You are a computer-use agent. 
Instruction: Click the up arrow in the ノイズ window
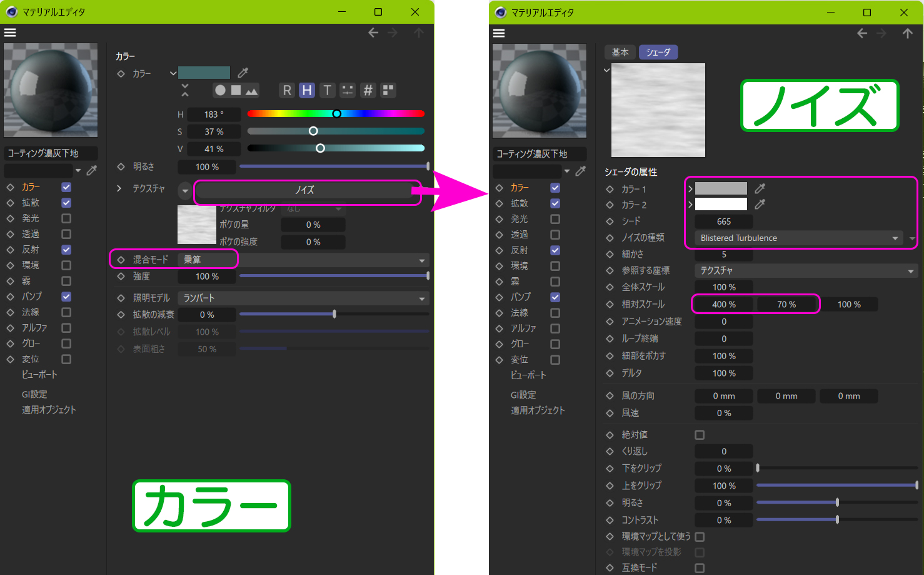(x=907, y=33)
